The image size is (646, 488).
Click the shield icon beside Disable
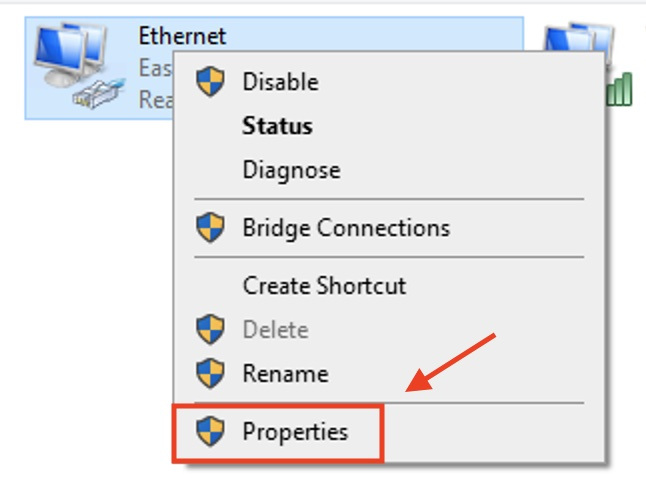coord(210,82)
